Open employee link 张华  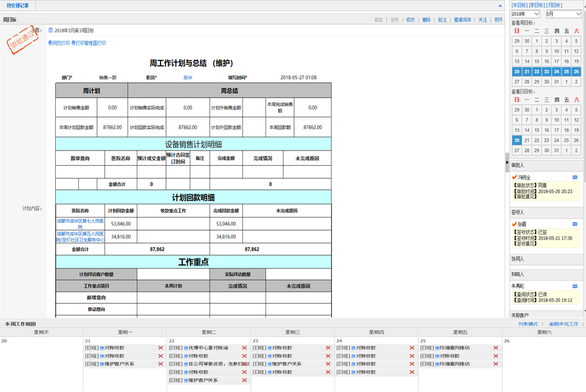click(x=188, y=78)
